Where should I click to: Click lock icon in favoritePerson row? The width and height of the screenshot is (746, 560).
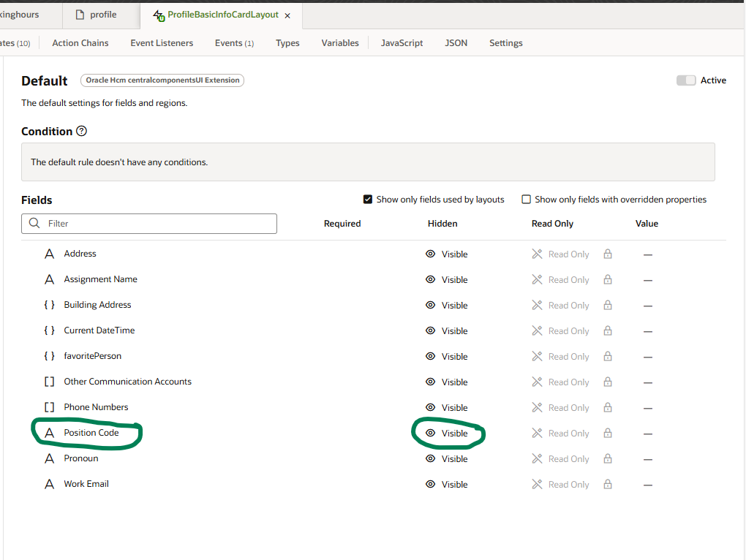608,357
